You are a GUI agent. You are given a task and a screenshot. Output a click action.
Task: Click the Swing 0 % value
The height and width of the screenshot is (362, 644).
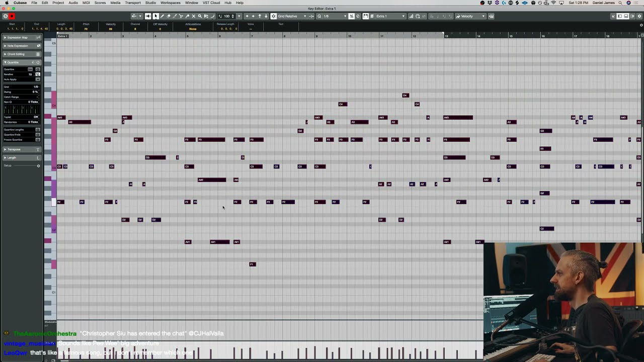pyautogui.click(x=35, y=92)
